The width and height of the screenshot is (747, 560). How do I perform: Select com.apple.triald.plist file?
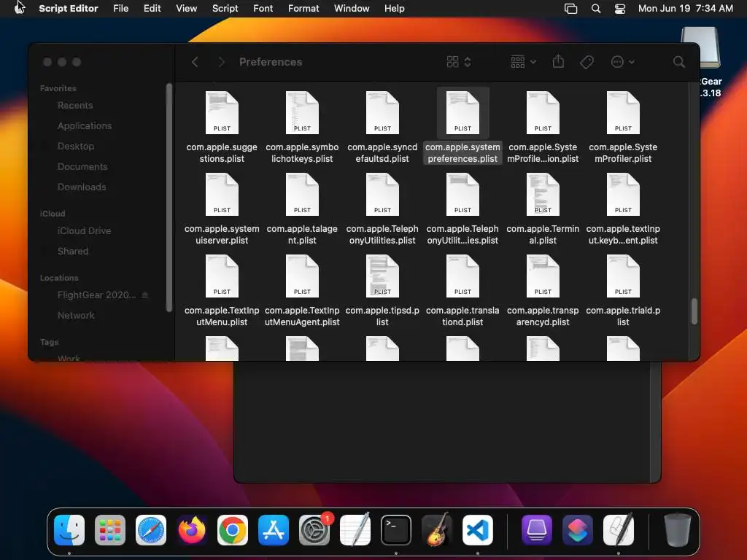[x=623, y=290]
